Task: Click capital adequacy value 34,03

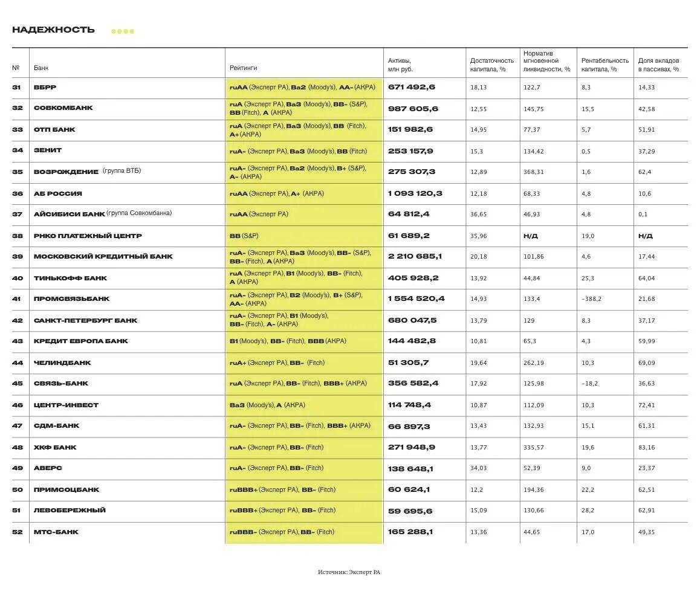Action: (x=479, y=468)
